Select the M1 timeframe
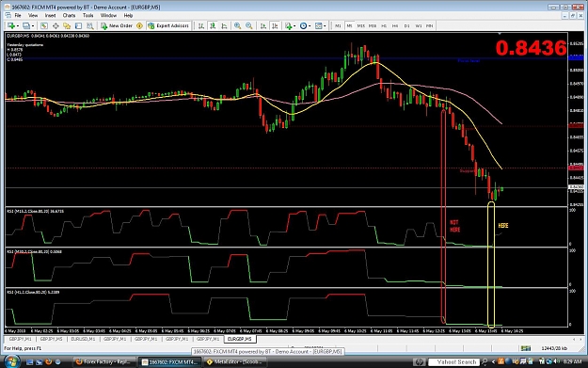Viewport: 588px width, 368px height. [338, 26]
